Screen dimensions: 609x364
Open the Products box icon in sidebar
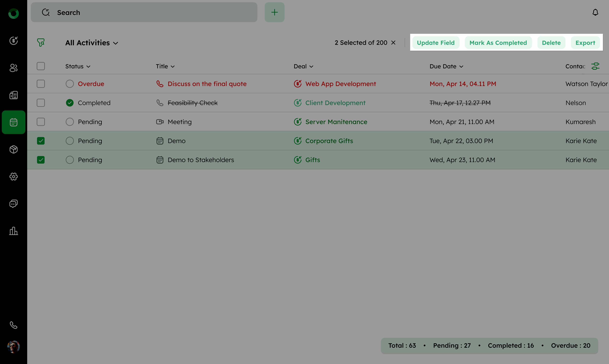point(14,149)
